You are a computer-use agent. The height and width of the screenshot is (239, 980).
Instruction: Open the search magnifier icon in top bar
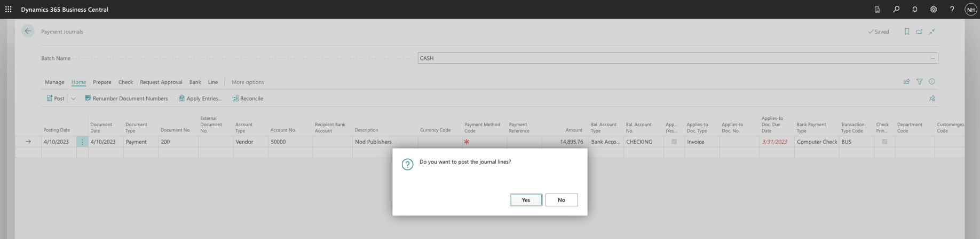click(896, 9)
